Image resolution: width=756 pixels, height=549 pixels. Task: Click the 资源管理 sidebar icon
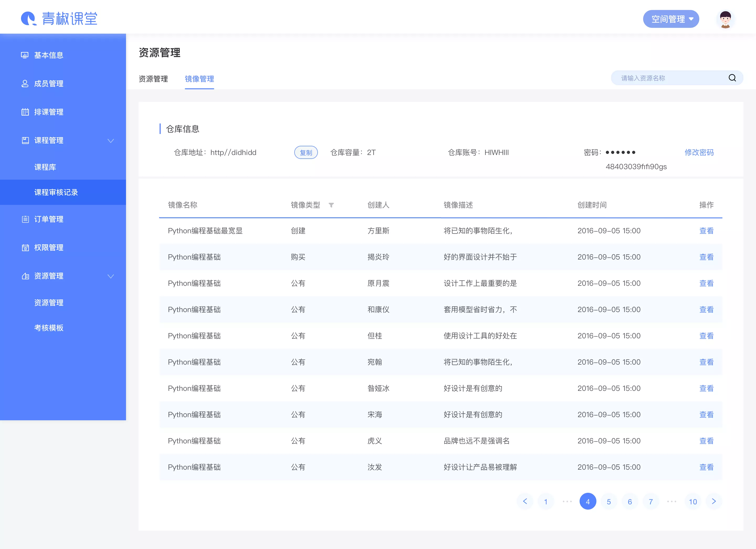pyautogui.click(x=25, y=276)
